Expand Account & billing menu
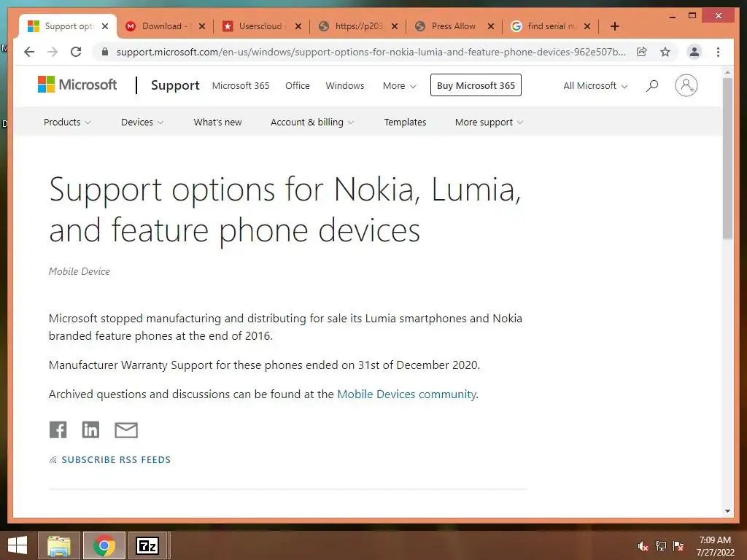 (x=312, y=122)
